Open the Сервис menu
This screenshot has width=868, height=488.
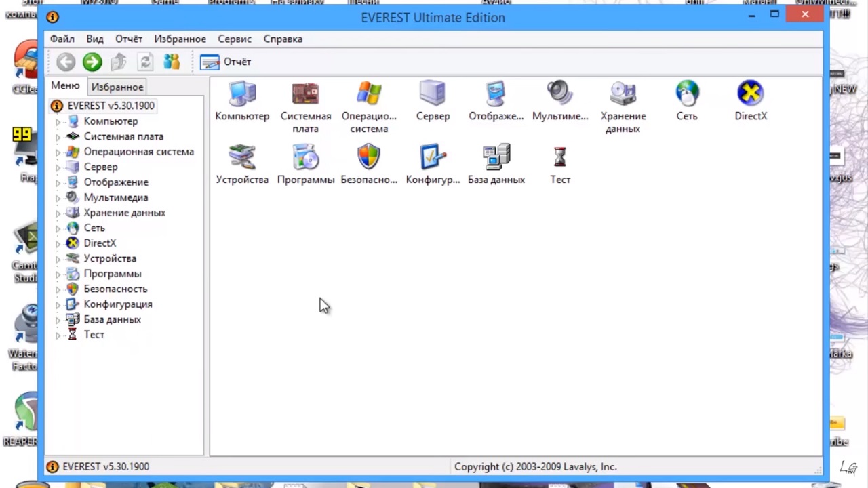[x=235, y=39]
